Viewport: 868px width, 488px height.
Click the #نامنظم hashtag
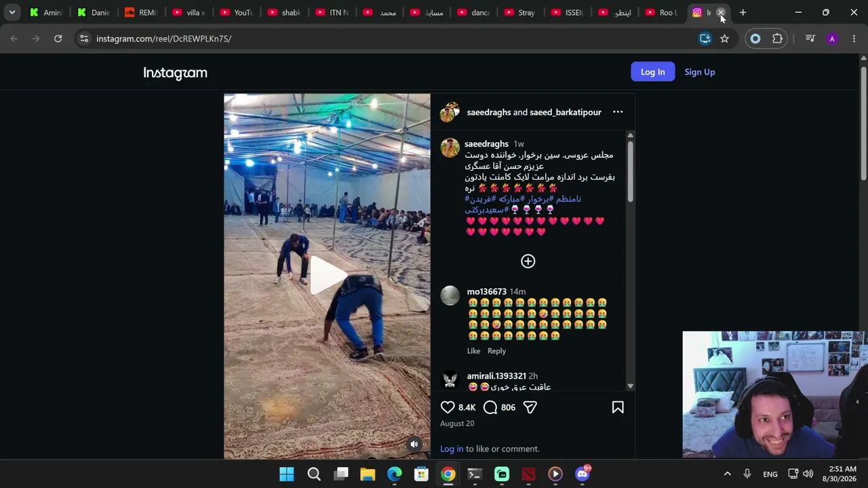coord(568,199)
